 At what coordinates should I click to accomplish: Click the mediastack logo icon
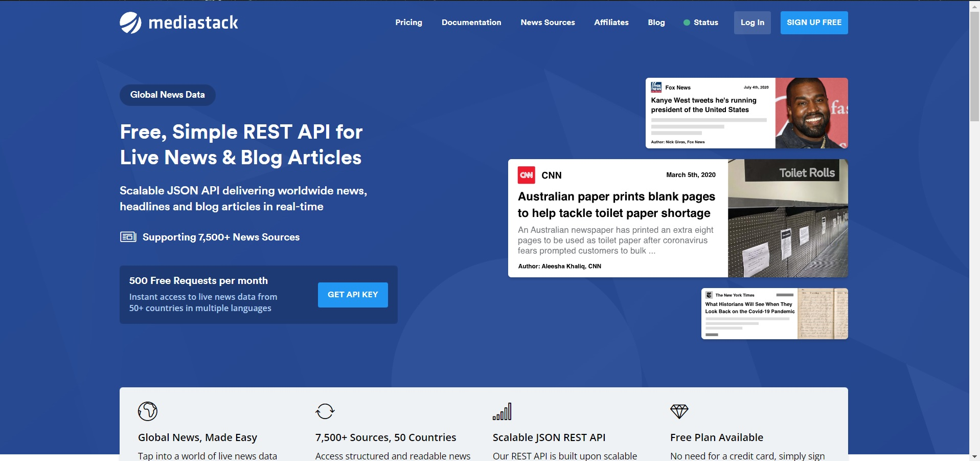coord(130,23)
